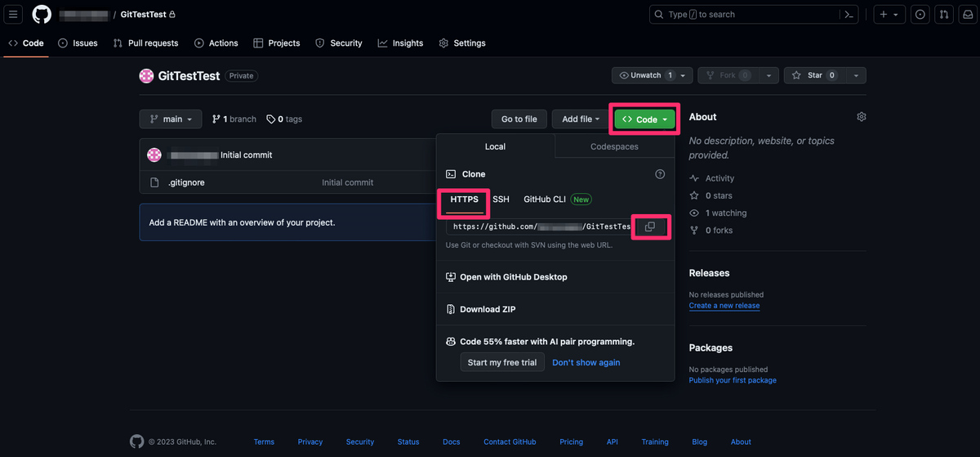Click the GitTestTest repository title
The image size is (980, 457).
point(189,75)
